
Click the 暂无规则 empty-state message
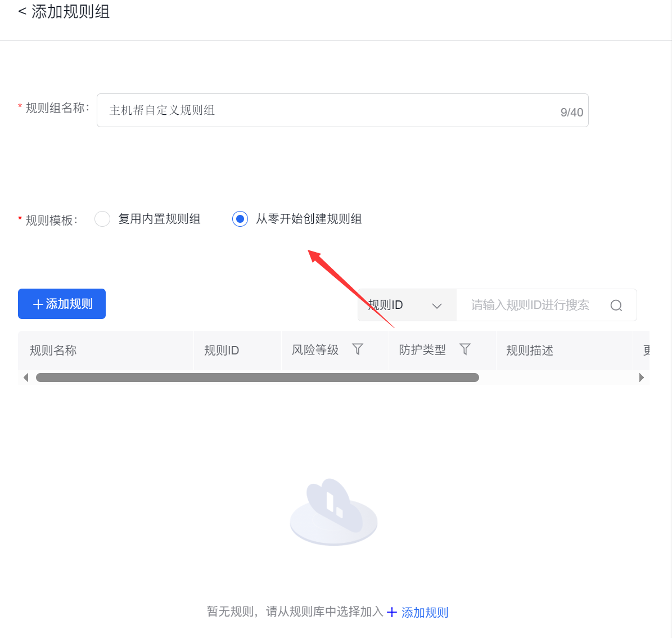point(295,612)
